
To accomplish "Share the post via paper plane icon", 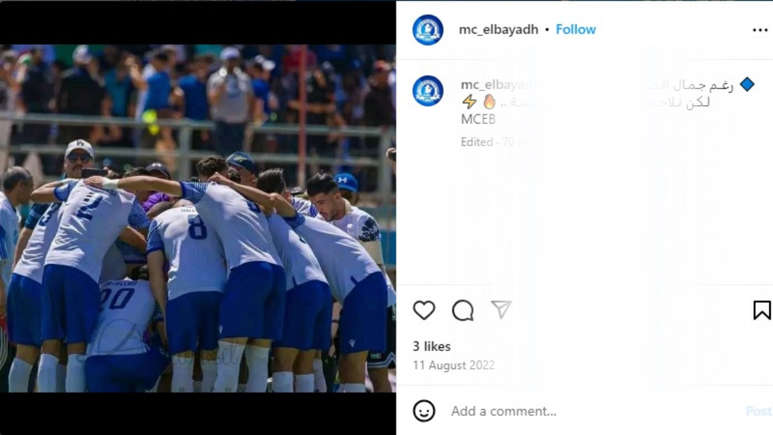I will (501, 310).
